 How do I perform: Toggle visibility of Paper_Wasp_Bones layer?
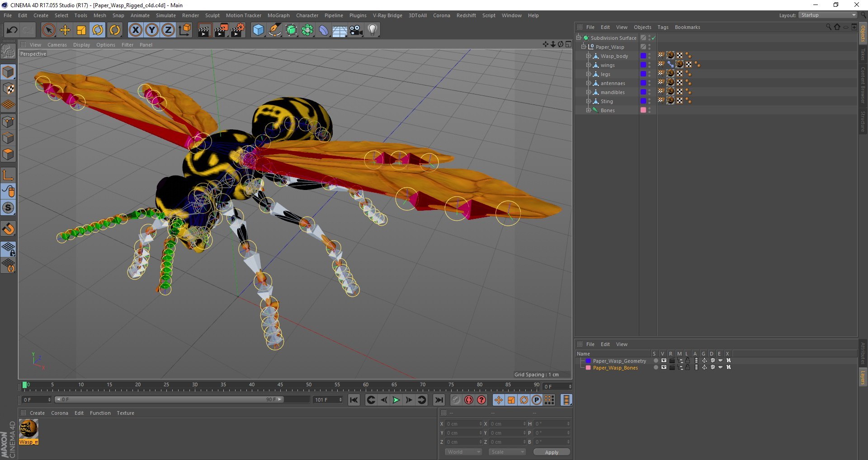664,367
